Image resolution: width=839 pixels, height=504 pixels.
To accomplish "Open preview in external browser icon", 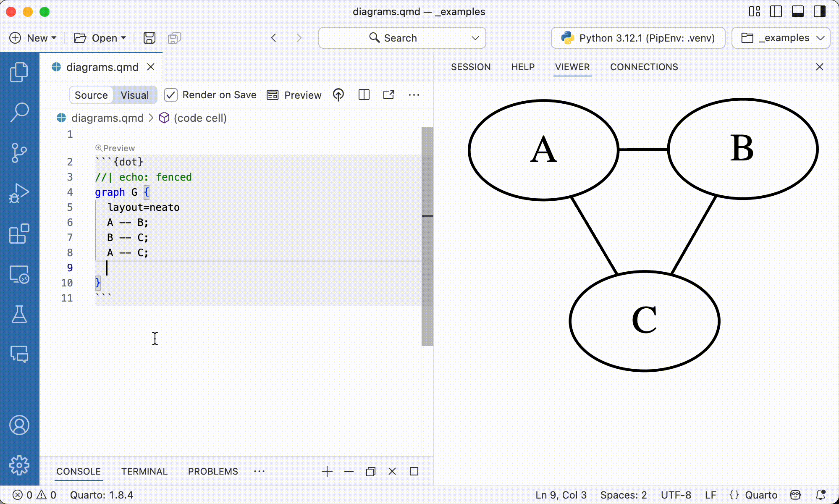I will pyautogui.click(x=389, y=95).
